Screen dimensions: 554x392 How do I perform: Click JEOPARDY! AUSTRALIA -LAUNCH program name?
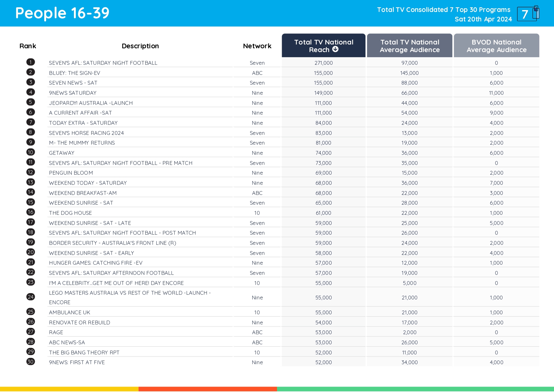tap(91, 103)
